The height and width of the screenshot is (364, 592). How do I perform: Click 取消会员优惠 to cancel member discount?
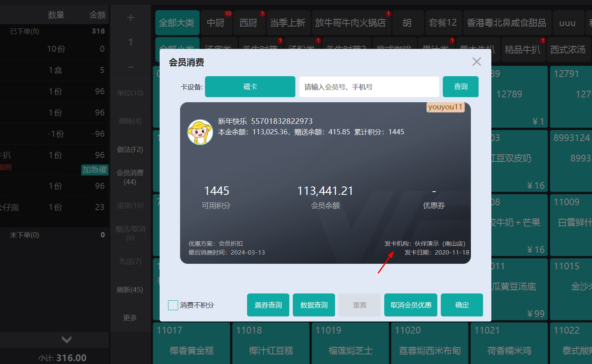coord(410,305)
